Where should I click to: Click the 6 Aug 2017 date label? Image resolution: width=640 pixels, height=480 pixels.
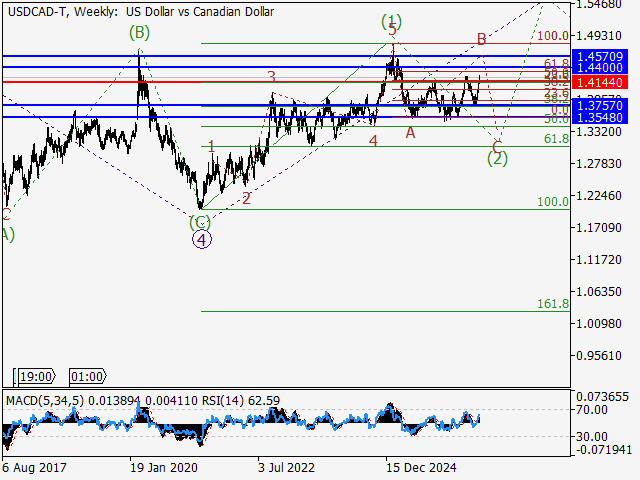[34, 467]
